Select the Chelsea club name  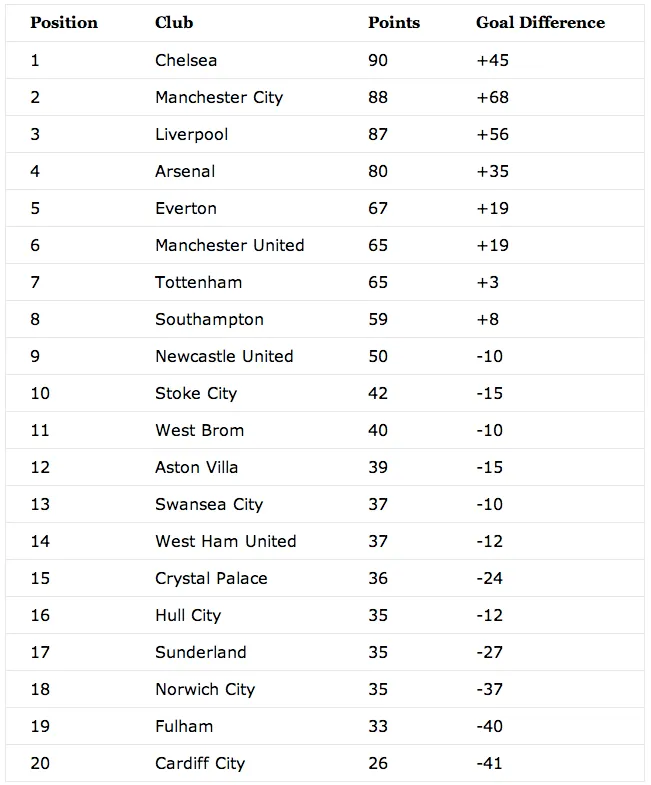click(x=186, y=60)
